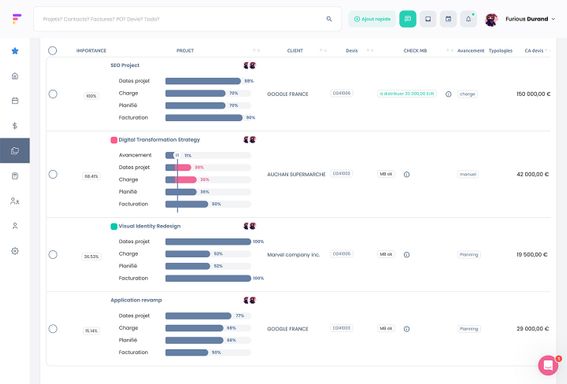Image resolution: width=567 pixels, height=384 pixels.
Task: Click the search magnifier icon
Action: point(329,19)
